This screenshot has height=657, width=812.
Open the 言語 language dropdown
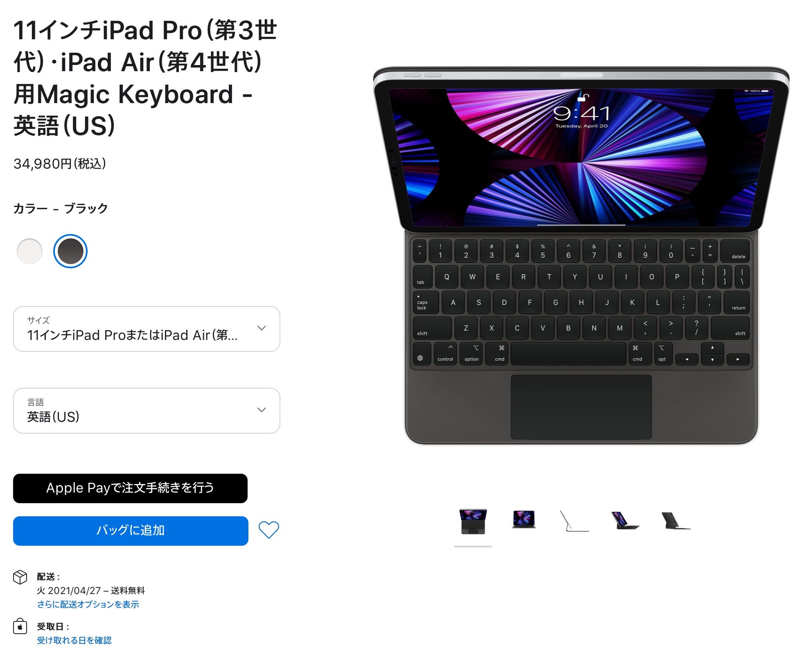click(147, 411)
